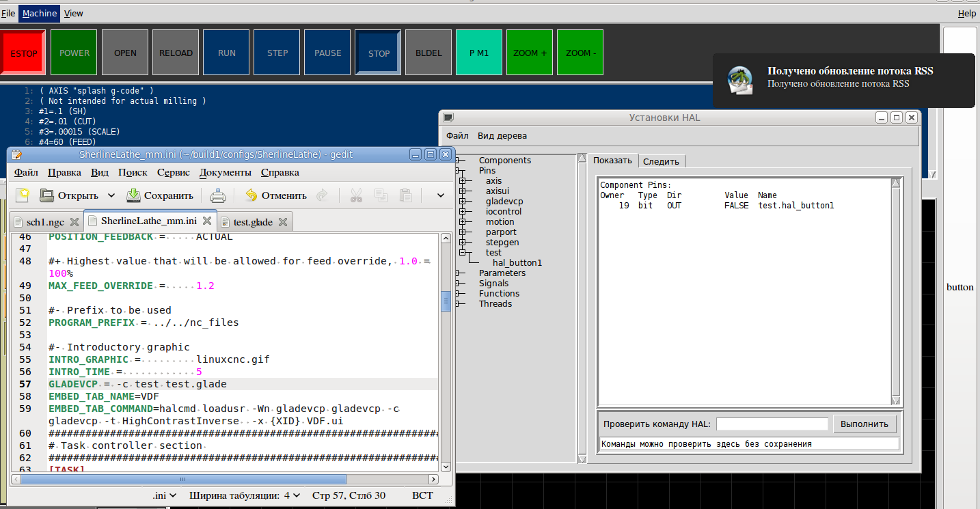Open the Файл menu in HAL window
980x509 pixels.
coord(458,136)
